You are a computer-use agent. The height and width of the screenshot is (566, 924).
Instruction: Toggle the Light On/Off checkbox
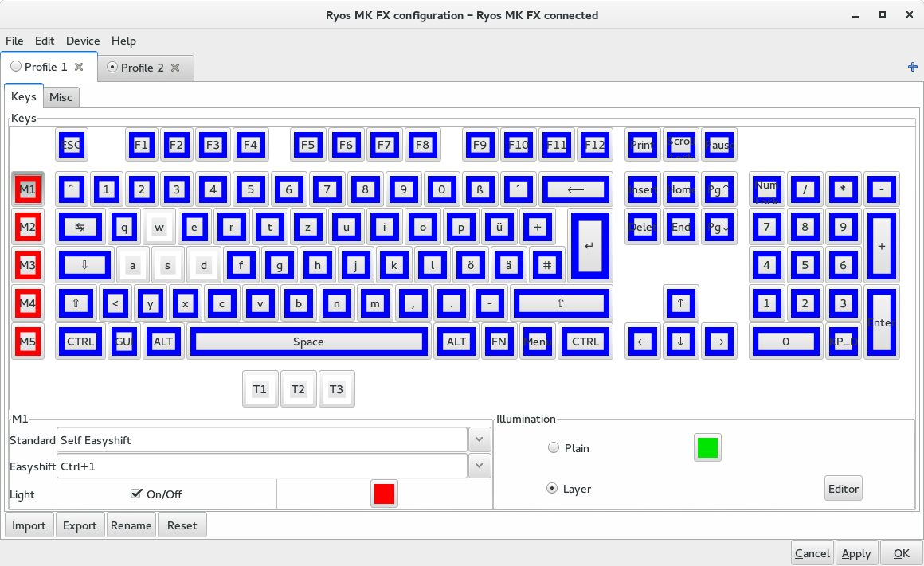point(136,494)
